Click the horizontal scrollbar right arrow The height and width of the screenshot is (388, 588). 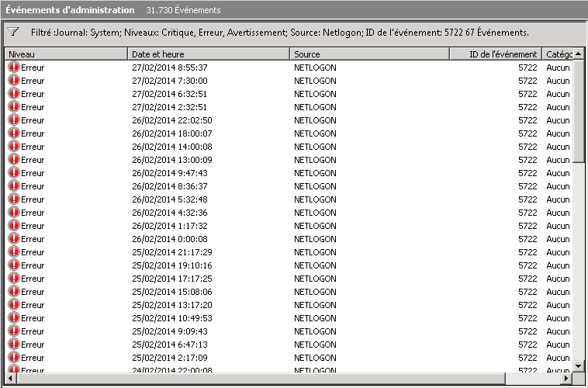(x=566, y=378)
